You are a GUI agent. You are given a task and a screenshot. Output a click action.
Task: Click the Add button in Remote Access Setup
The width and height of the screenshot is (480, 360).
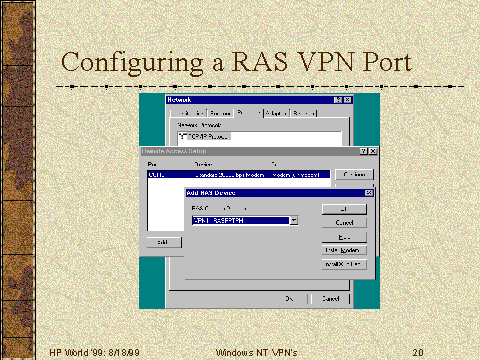coord(164,242)
